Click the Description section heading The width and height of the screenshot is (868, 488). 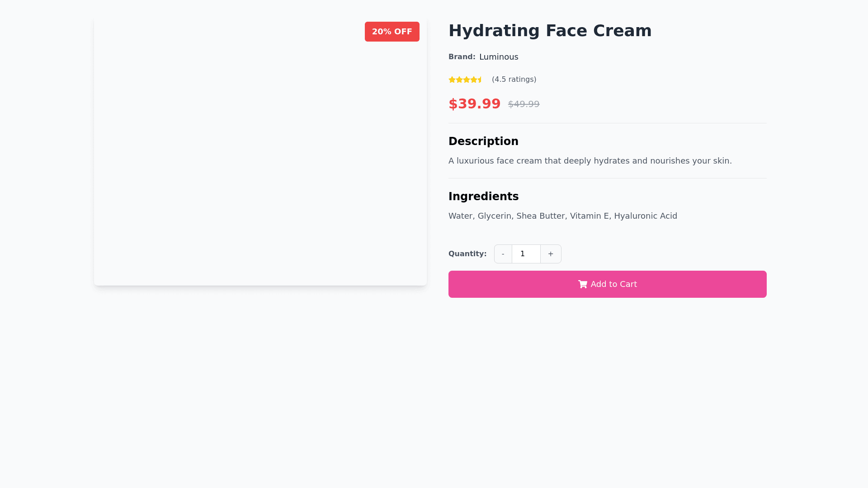[x=483, y=141]
